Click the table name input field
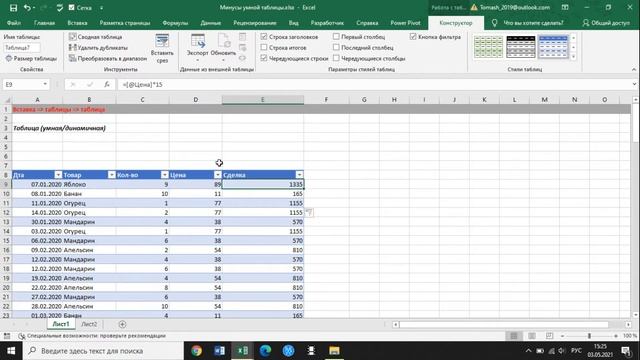The height and width of the screenshot is (360, 640). click(x=22, y=48)
